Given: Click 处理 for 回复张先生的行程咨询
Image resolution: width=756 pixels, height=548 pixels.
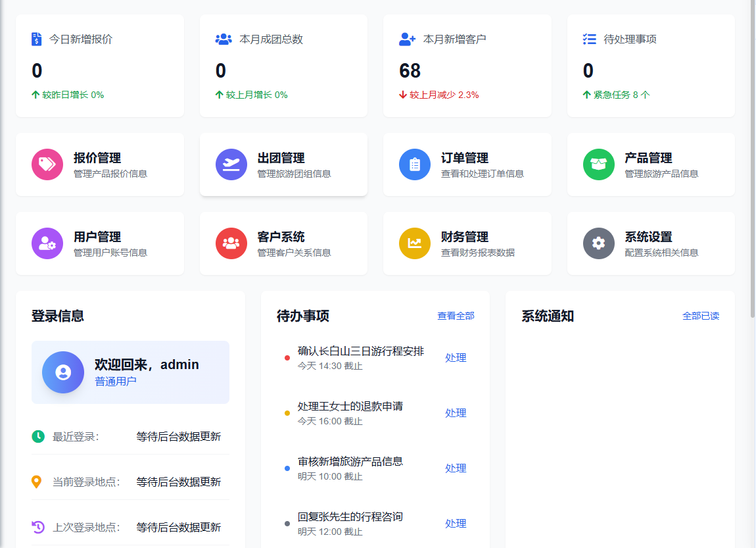Looking at the screenshot, I should pos(456,523).
